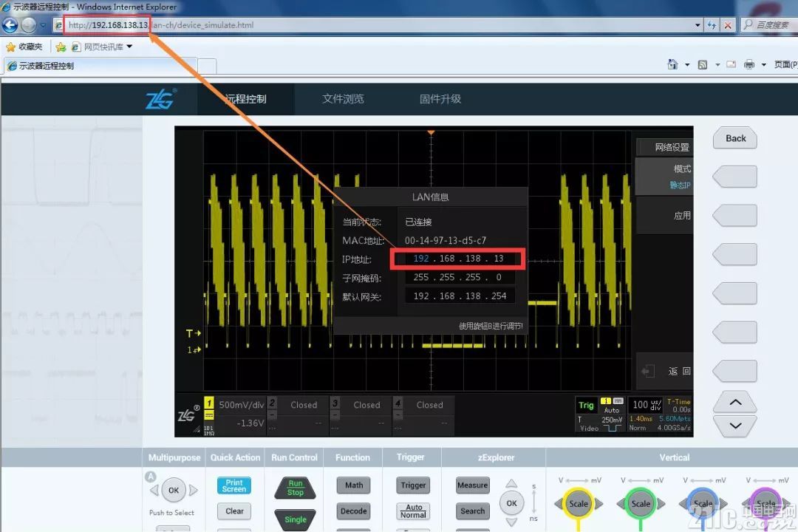The height and width of the screenshot is (532, 798).
Task: Click the yellow channel 1 Scale knob
Action: (x=578, y=503)
